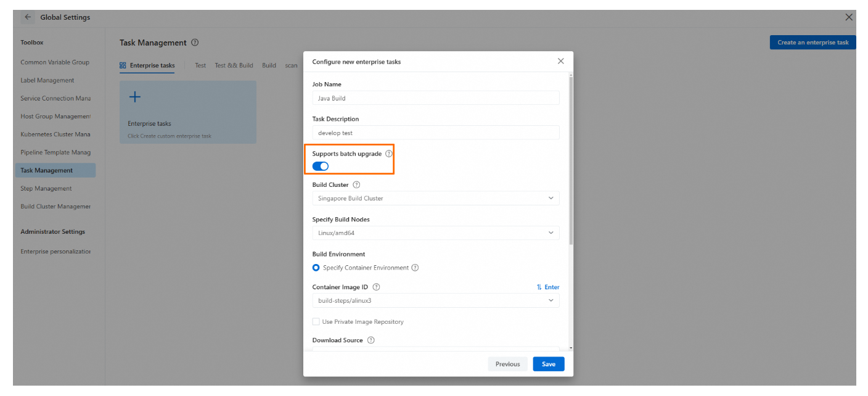
Task: Click the dialog vertical scrollbar
Action: tap(571, 160)
